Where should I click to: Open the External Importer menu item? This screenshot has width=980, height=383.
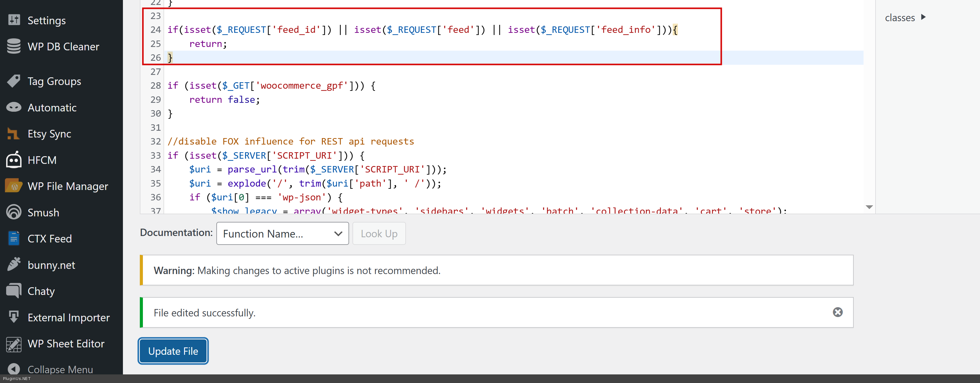click(69, 317)
